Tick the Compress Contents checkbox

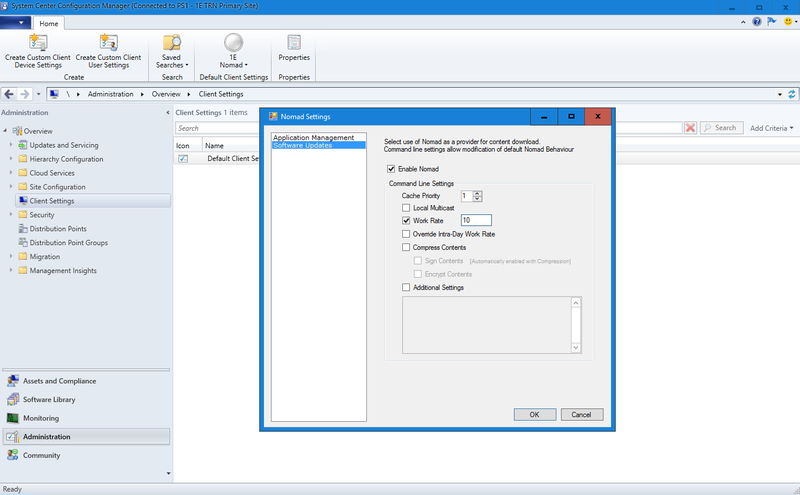406,247
